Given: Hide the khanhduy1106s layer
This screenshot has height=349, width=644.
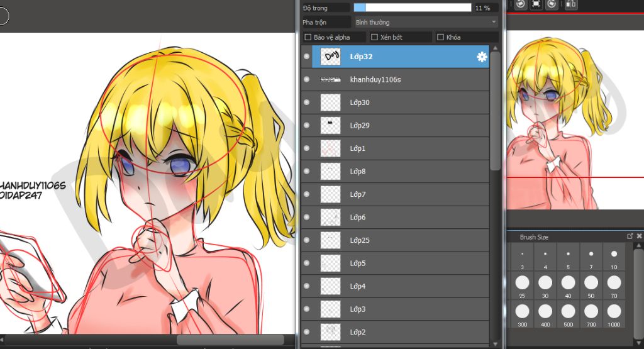Looking at the screenshot, I should [306, 79].
